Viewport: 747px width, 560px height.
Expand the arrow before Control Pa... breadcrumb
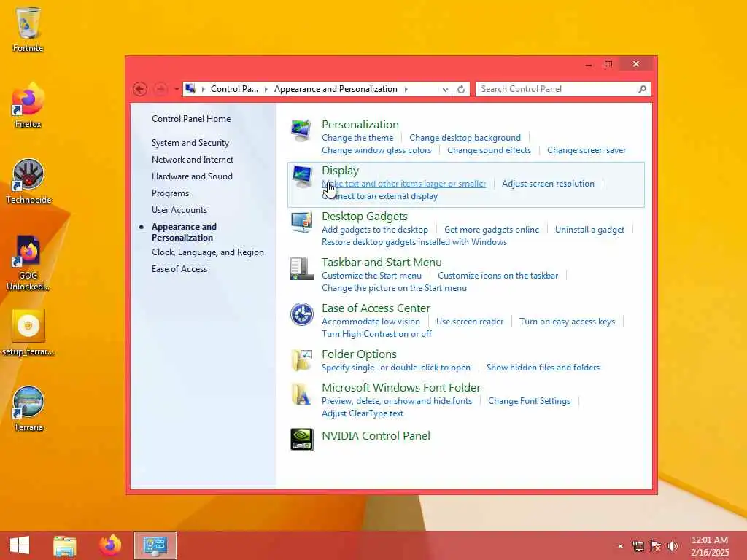204,89
